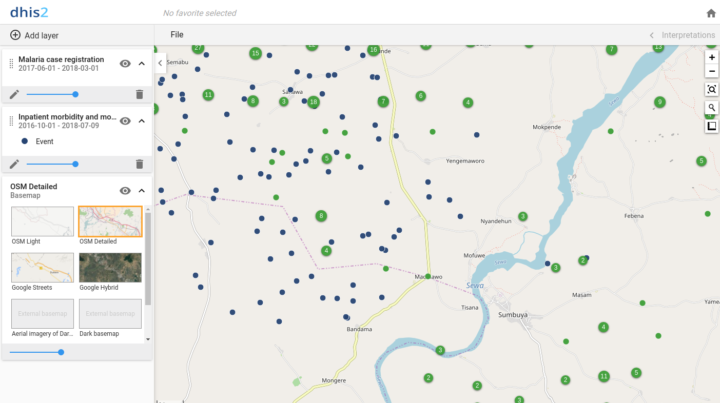Click the Add layer plus icon

click(15, 35)
